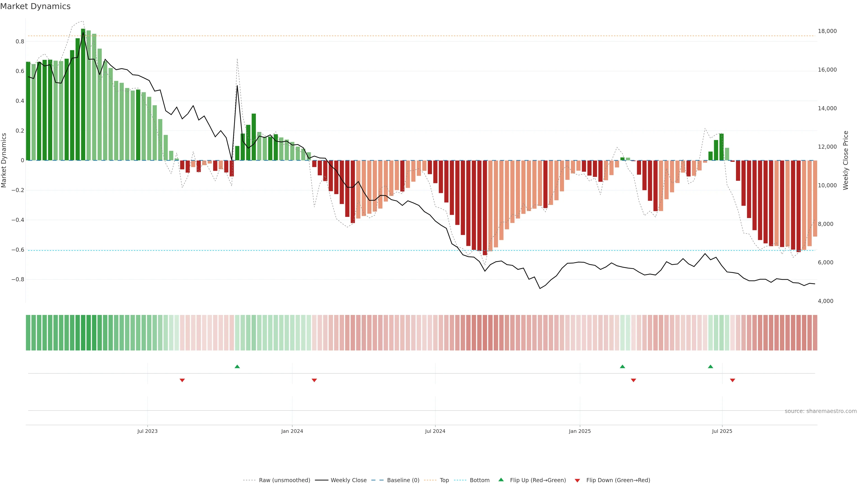Click the Weekly Close Price axis title
The image size is (868, 488).
coord(845,160)
